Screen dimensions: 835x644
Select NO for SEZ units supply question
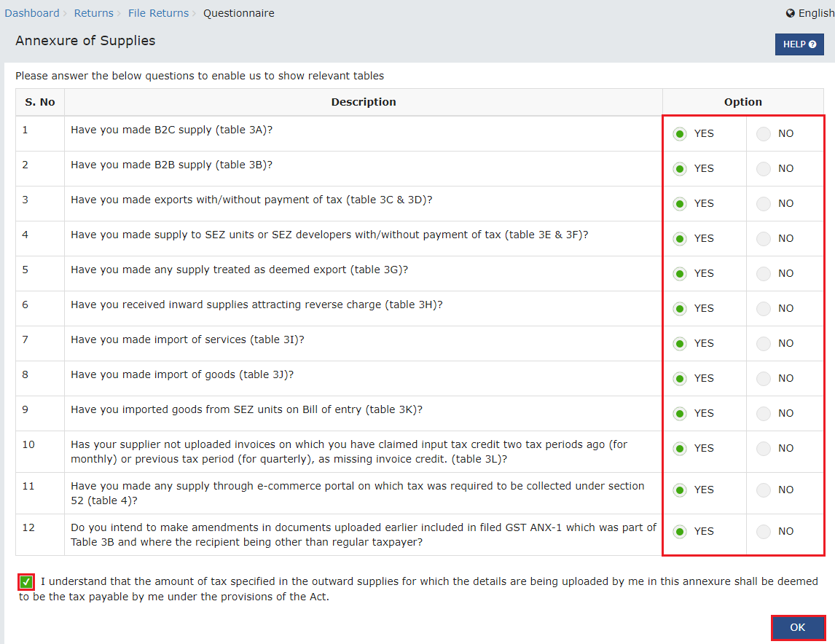[763, 238]
